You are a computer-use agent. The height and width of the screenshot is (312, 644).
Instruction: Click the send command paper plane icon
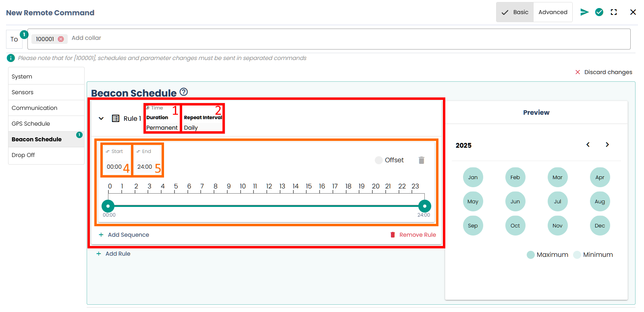click(x=584, y=12)
